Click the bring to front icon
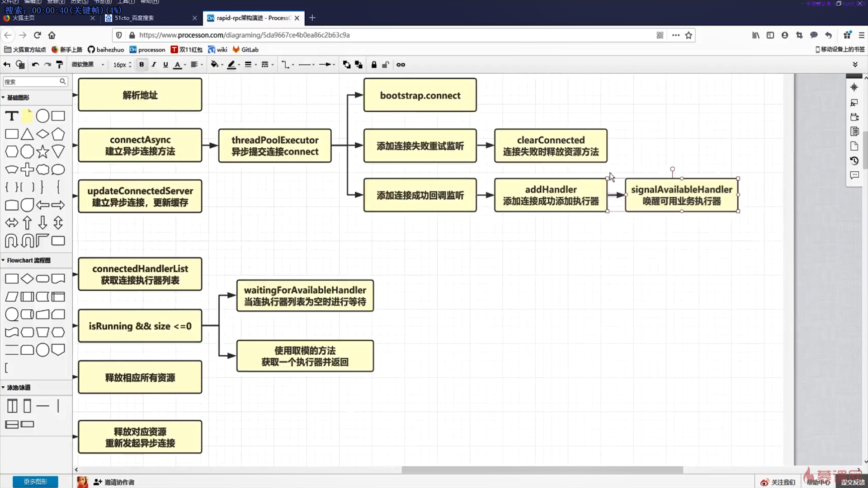Viewport: 868px width, 488px height. [347, 65]
